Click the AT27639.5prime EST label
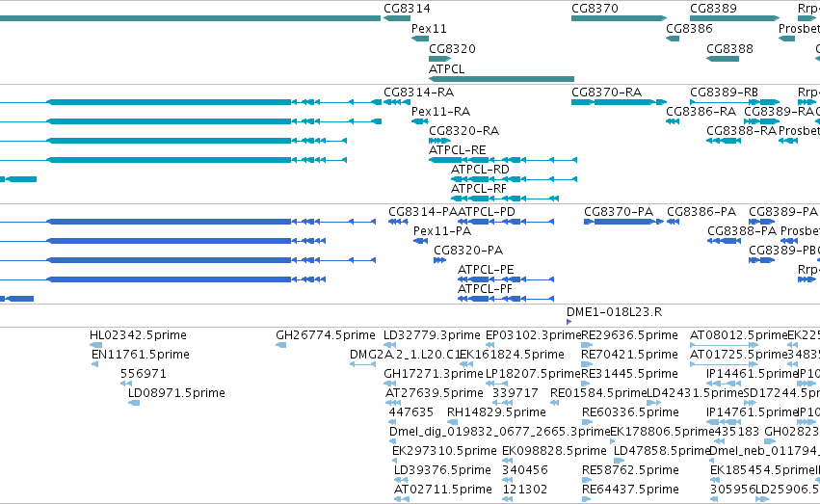 (x=435, y=394)
